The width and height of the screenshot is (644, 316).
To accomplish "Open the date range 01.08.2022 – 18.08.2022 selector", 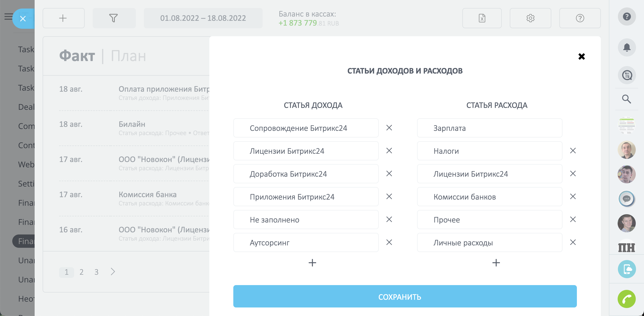I will [x=203, y=18].
